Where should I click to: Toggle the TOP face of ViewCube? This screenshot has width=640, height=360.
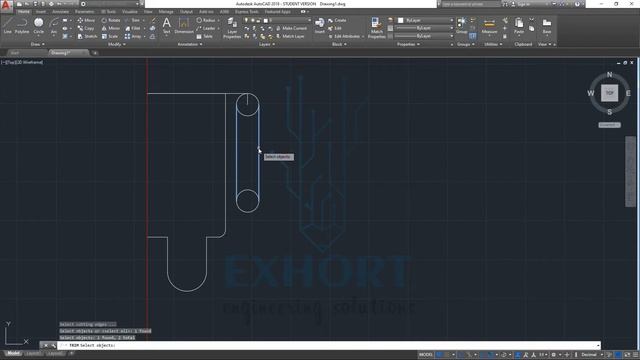(609, 93)
